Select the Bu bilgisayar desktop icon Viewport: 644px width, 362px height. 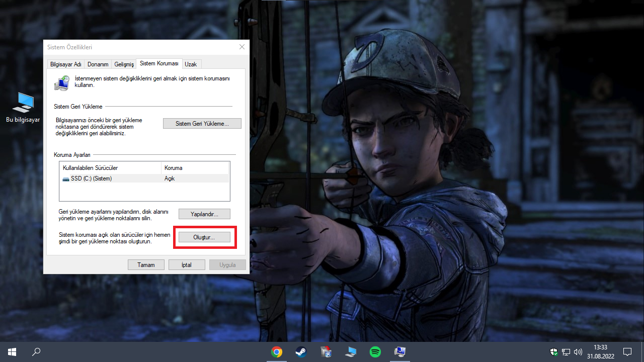[x=23, y=108]
